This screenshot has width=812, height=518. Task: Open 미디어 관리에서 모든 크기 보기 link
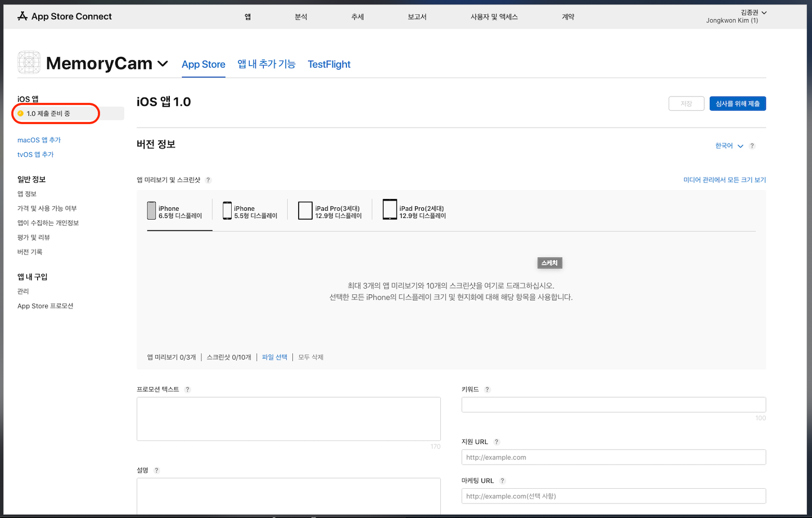click(724, 180)
